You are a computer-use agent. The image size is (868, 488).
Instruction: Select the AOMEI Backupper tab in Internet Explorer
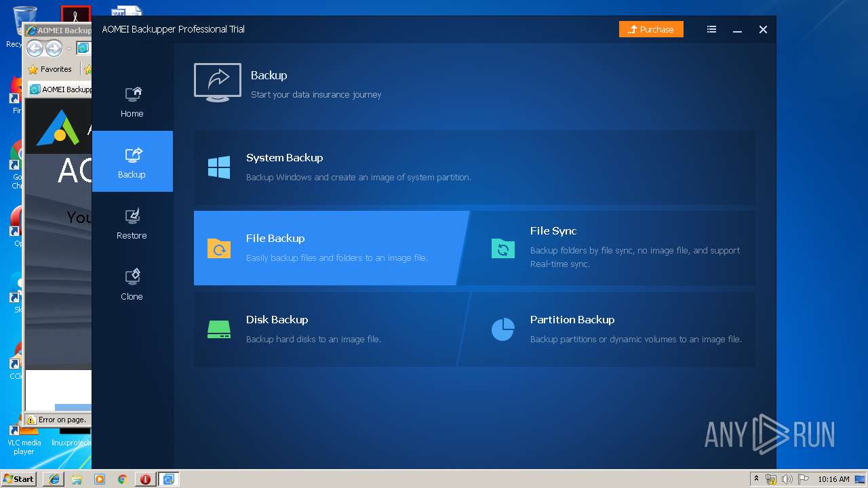(60, 89)
